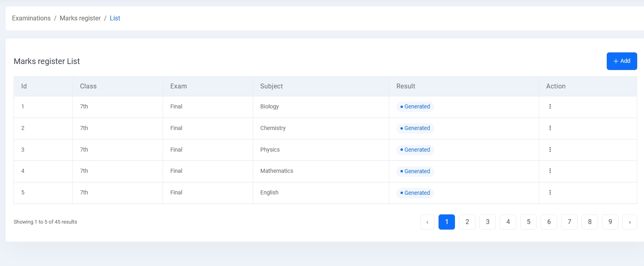Go to previous page using left chevron
Viewport: 644px width, 266px height.
(427, 222)
